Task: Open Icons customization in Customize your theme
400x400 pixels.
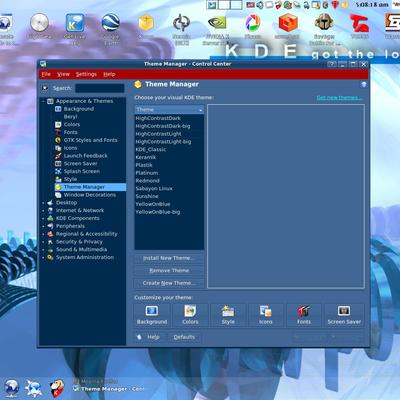Action: 266,315
